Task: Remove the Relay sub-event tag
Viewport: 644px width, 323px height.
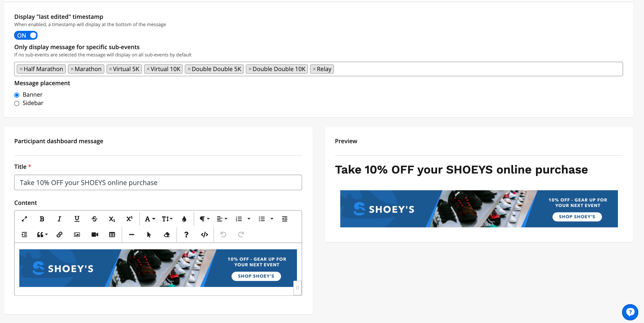Action: [x=314, y=69]
